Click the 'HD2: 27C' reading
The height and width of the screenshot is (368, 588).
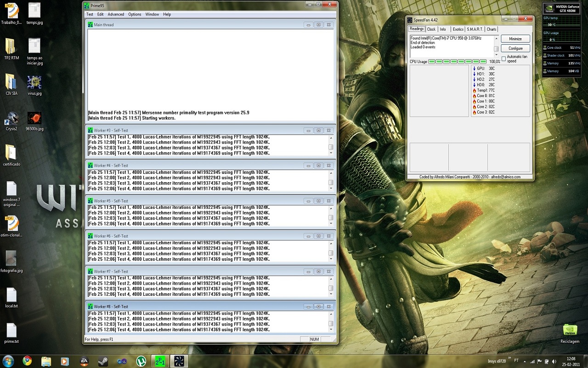point(486,80)
